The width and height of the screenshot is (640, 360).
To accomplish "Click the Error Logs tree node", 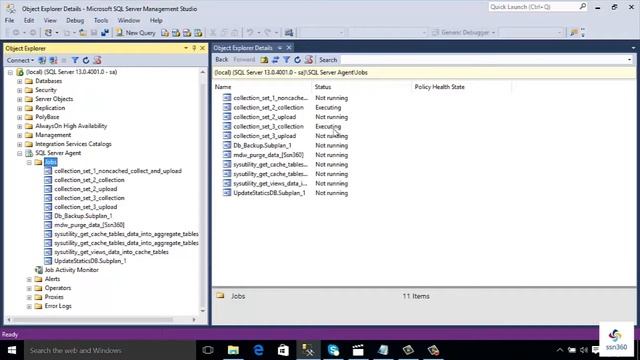I will point(58,306).
